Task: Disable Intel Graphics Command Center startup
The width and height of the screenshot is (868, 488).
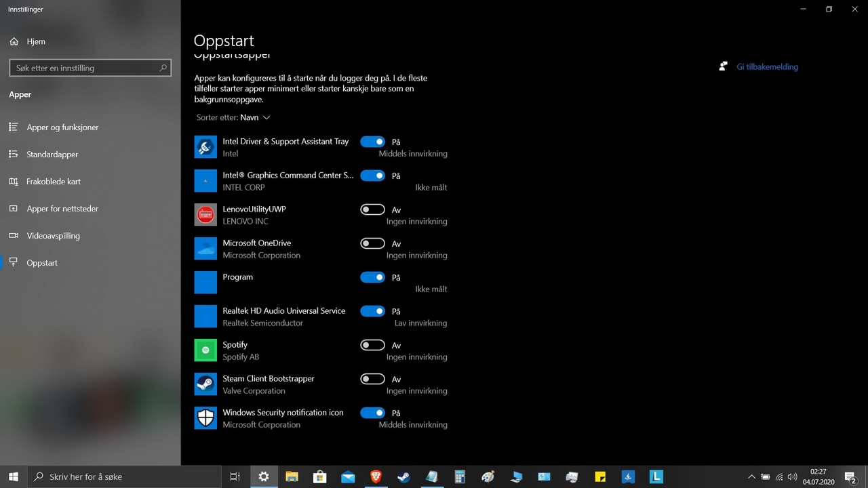Action: click(372, 176)
